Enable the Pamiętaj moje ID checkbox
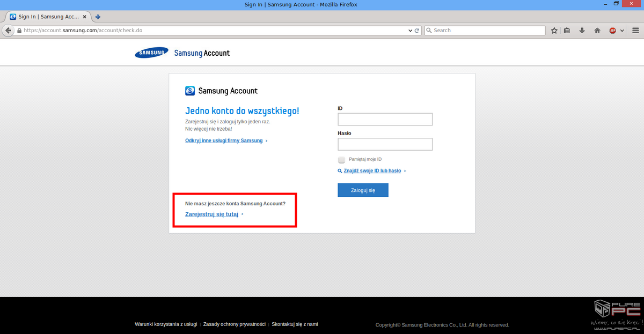Image resolution: width=644 pixels, height=334 pixels. pos(342,160)
